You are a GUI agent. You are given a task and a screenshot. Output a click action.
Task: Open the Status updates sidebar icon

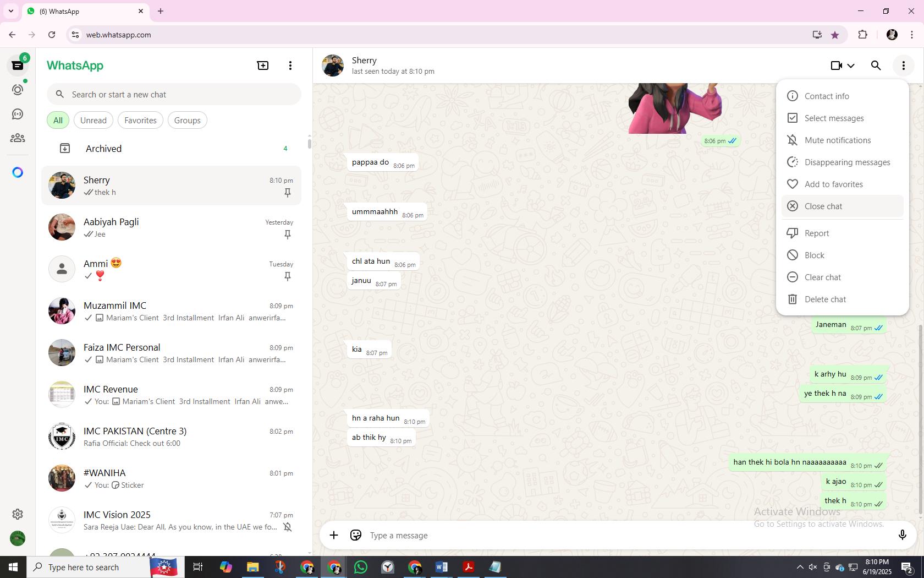[18, 90]
